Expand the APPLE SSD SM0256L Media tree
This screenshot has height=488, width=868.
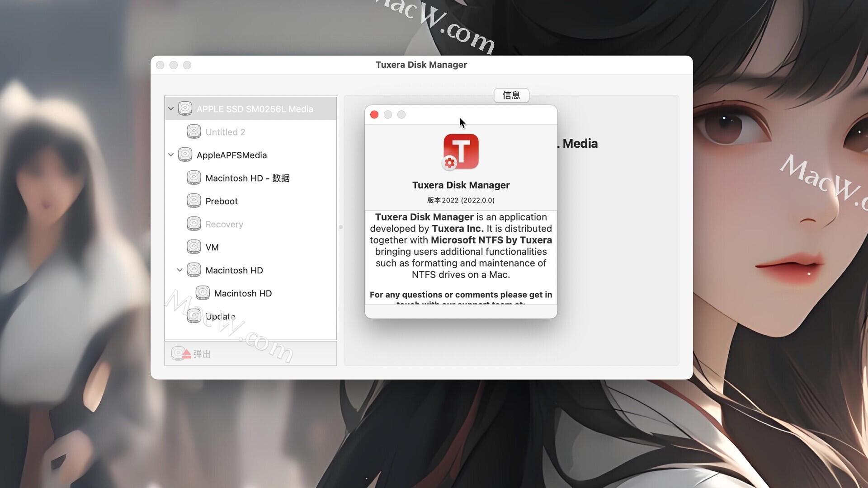click(x=171, y=108)
